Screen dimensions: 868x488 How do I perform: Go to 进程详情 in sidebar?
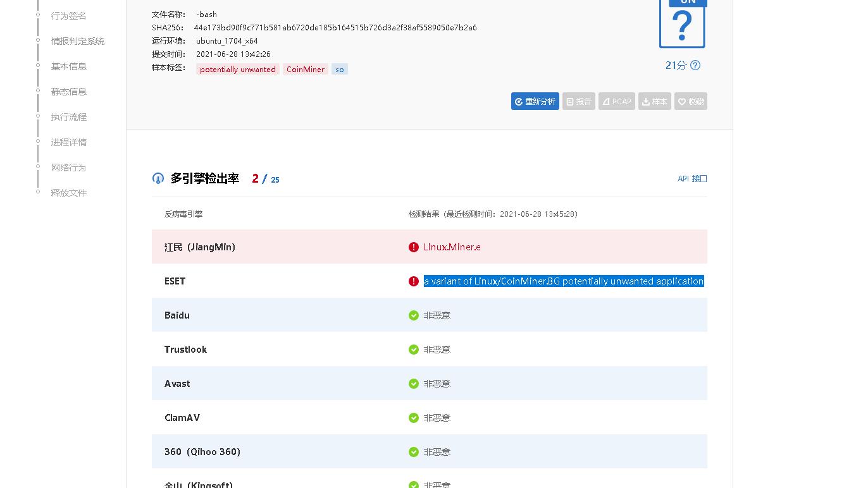pyautogui.click(x=69, y=142)
